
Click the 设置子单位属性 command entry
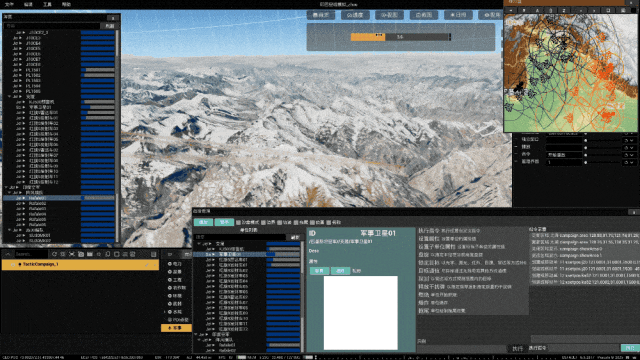point(461,247)
